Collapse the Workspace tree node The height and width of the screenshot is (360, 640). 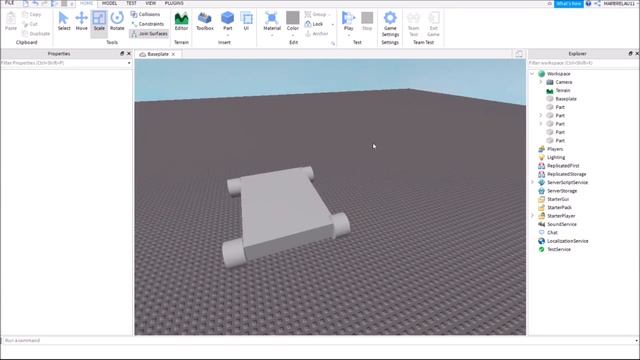point(532,74)
